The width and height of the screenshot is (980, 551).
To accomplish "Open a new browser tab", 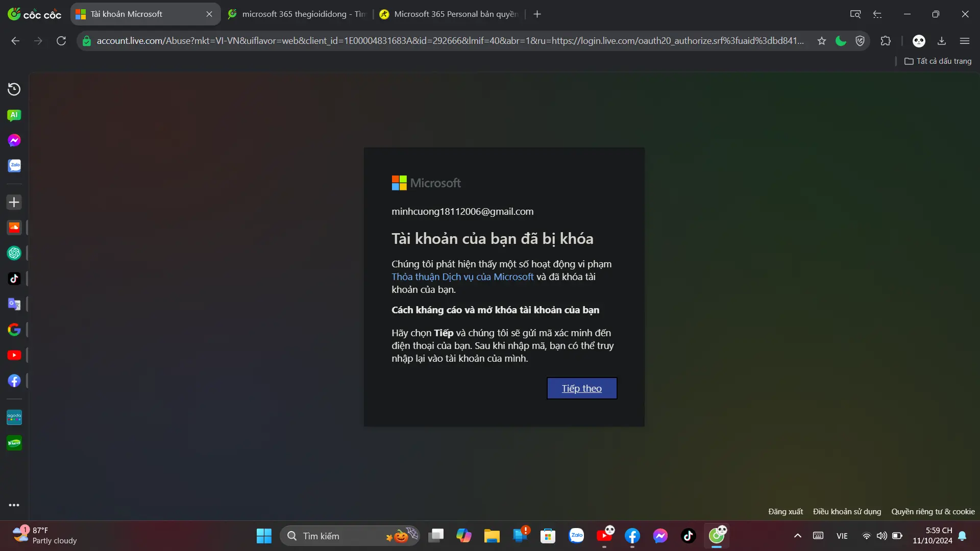I will (537, 14).
